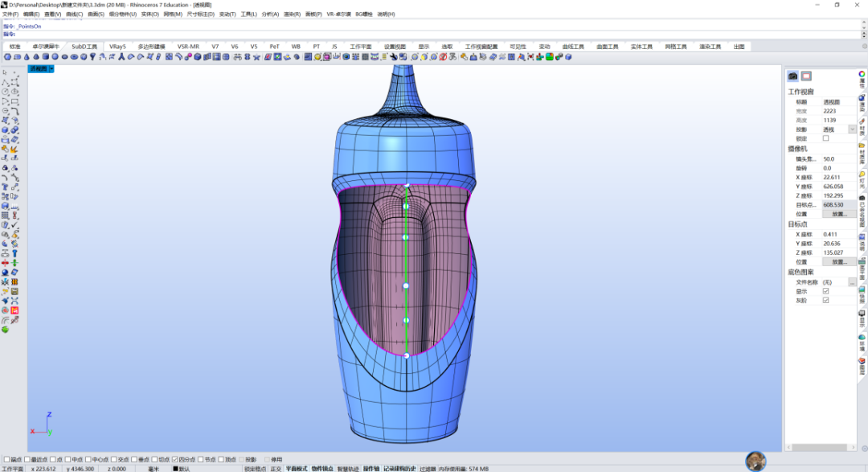Open the wallpaper file browse (...) button
868x472 pixels.
(x=852, y=282)
